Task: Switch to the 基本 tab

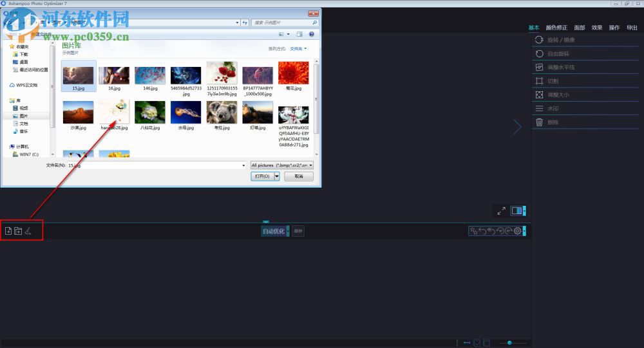Action: tap(533, 28)
